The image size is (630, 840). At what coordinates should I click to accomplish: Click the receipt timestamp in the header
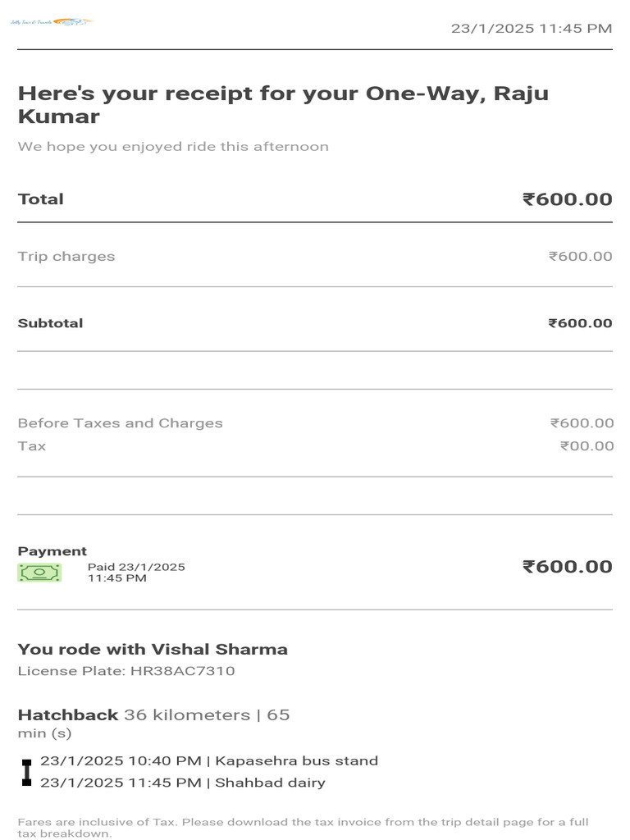531,29
